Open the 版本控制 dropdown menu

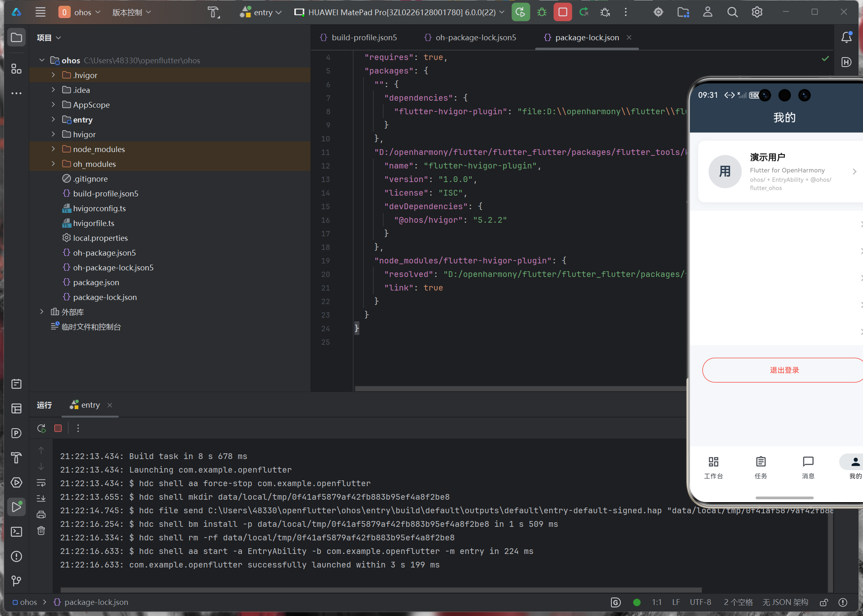[x=132, y=12]
